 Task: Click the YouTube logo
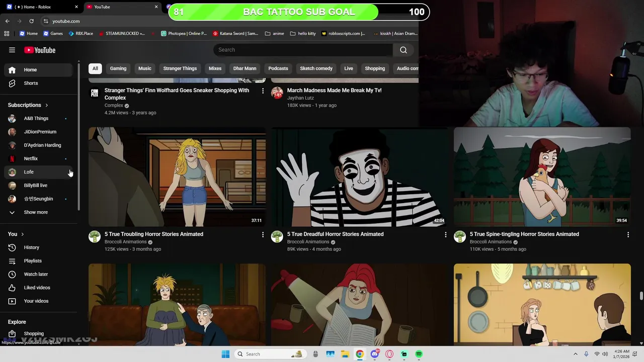point(40,50)
